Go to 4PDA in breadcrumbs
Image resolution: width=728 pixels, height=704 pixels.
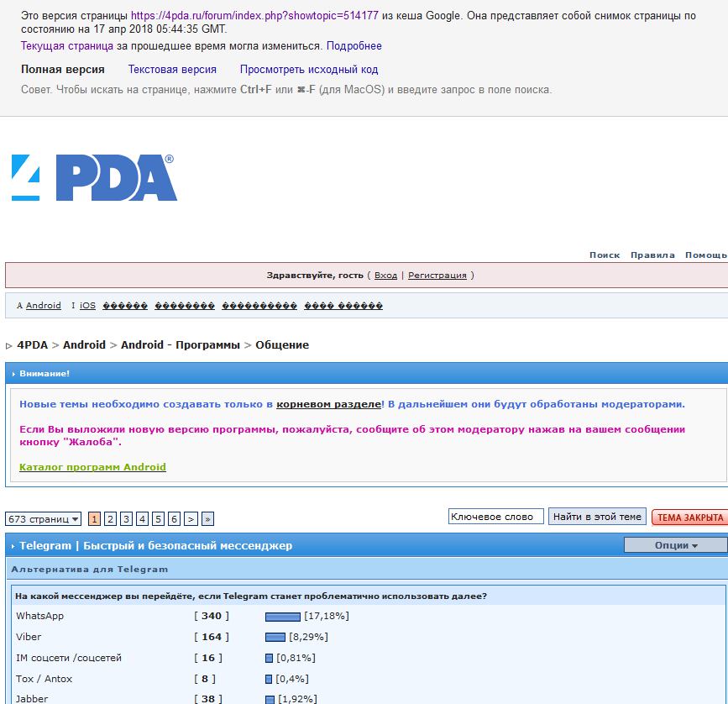[33, 345]
